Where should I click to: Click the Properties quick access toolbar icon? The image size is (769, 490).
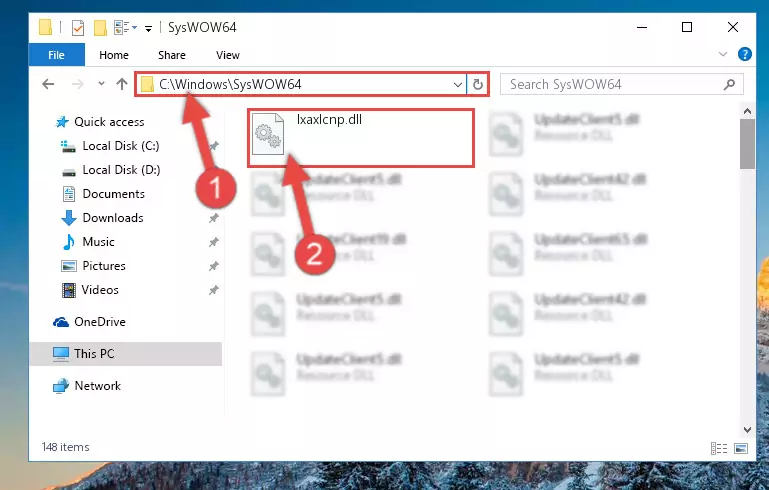(x=77, y=28)
